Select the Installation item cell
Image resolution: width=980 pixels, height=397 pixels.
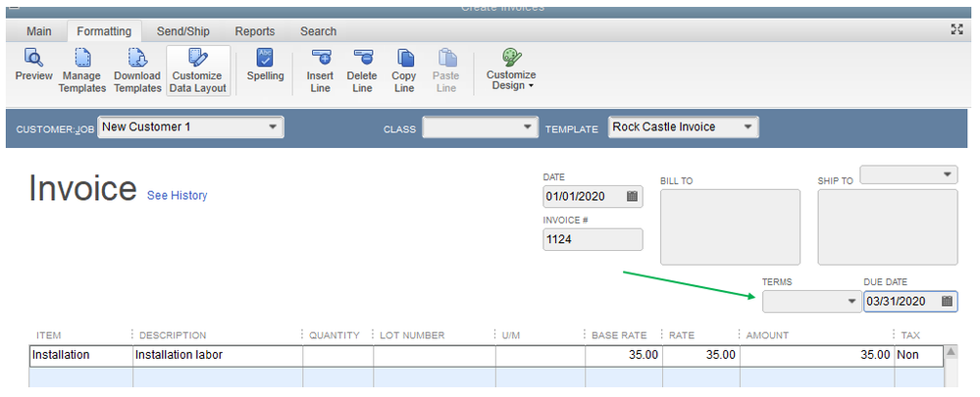81,355
